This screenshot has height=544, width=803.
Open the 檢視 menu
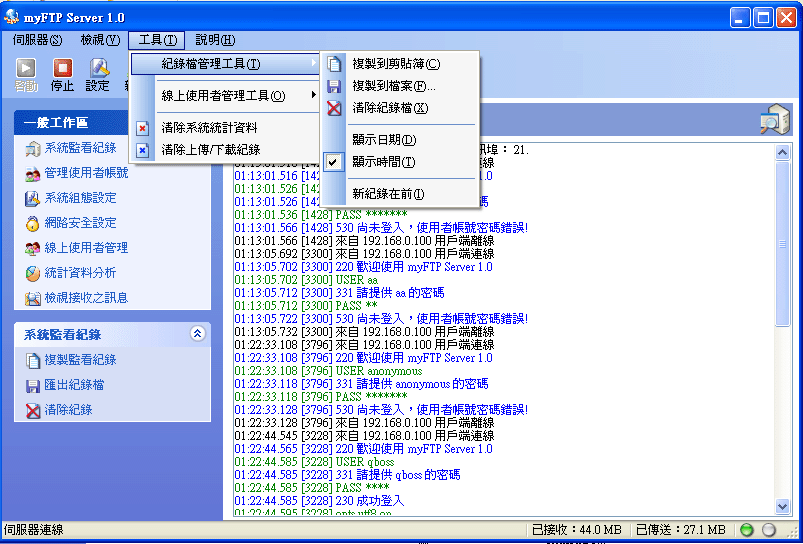point(100,40)
